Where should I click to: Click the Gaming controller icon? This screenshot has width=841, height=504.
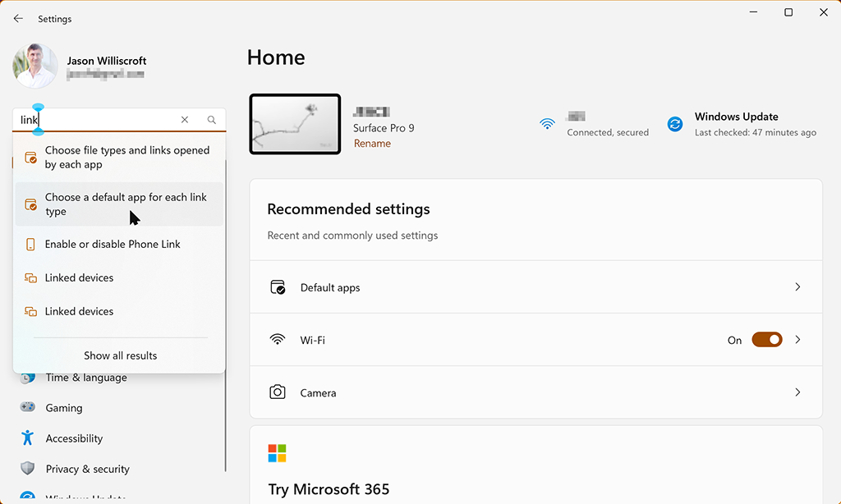click(x=27, y=407)
